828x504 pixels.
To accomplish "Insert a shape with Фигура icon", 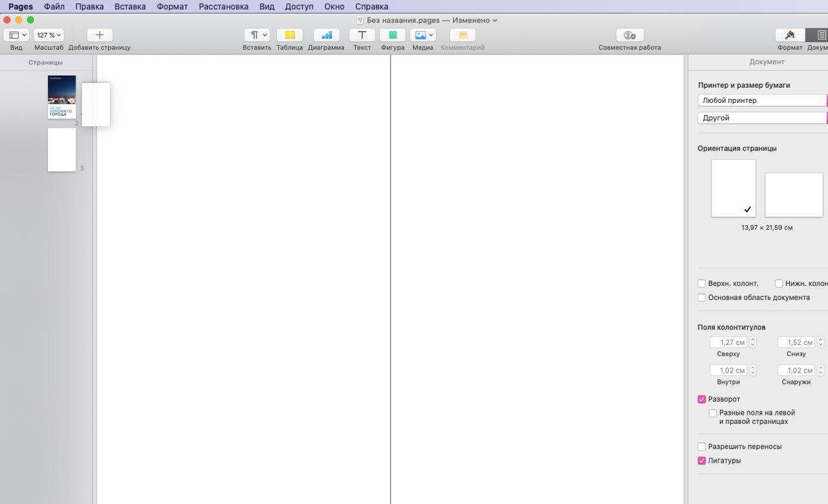I will tap(393, 35).
